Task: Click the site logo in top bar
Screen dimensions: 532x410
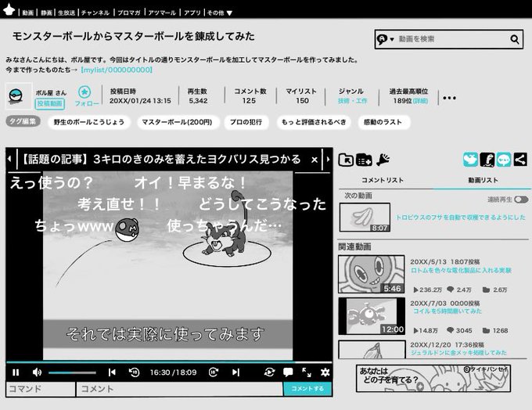Action: pos(9,10)
